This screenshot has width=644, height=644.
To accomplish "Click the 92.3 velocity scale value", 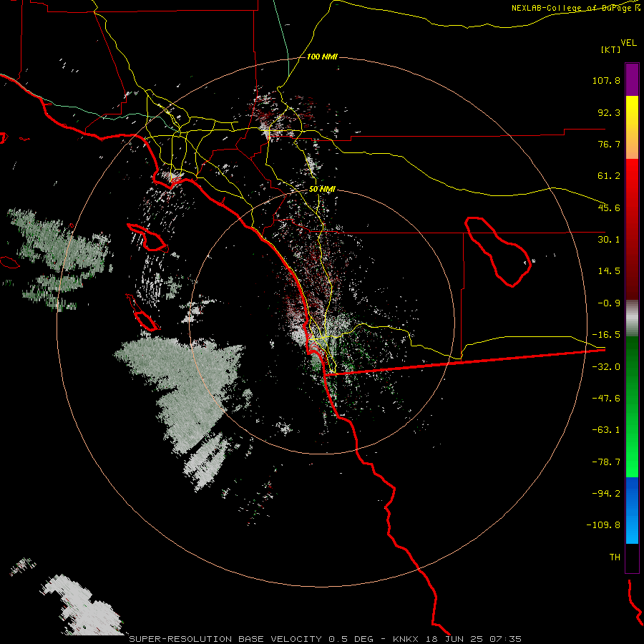I will pos(609,112).
